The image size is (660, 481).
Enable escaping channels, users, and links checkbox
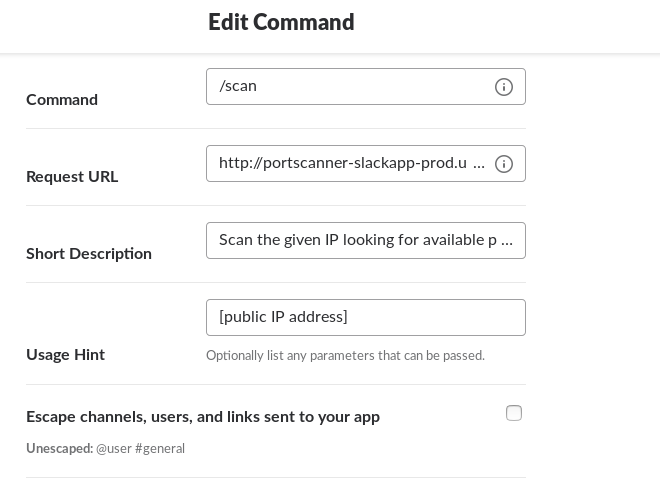coord(514,413)
